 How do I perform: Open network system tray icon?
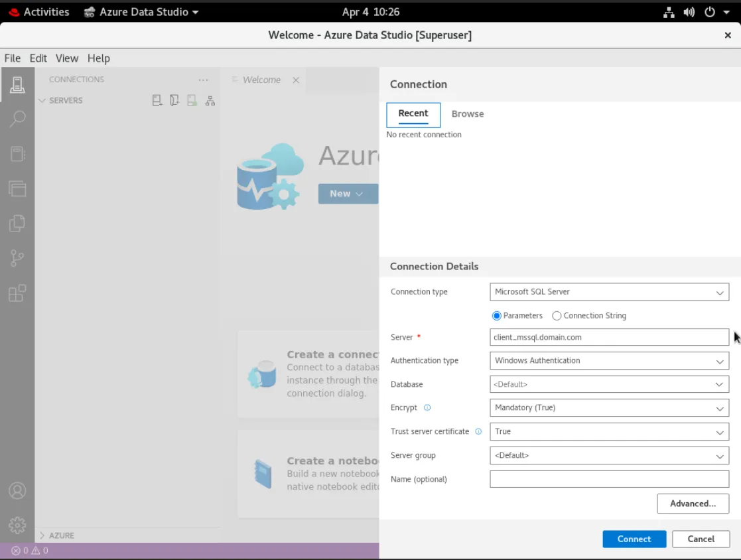click(x=669, y=13)
